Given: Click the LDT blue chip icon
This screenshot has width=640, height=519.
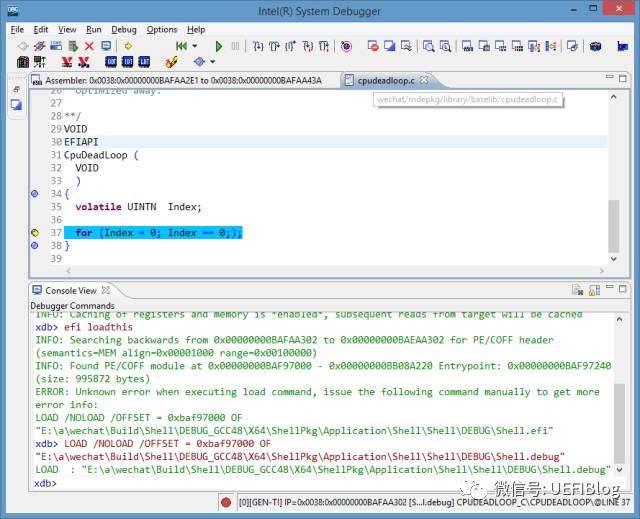Looking at the screenshot, I should (x=144, y=62).
